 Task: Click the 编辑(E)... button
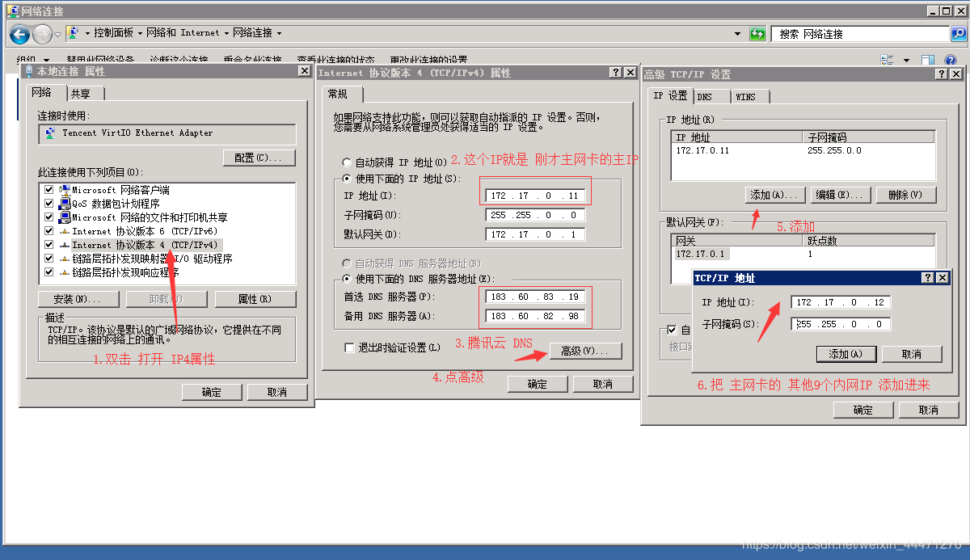[x=840, y=195]
